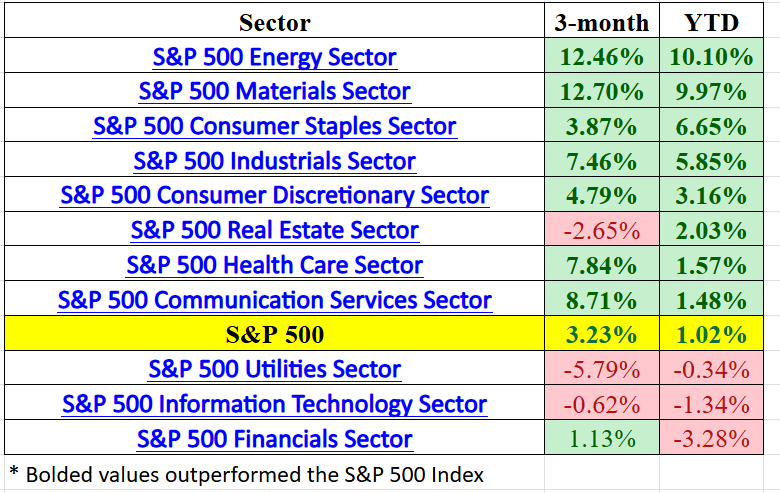Open the S&P 500 Industrials Sector link
This screenshot has width=780, height=493.
click(275, 161)
